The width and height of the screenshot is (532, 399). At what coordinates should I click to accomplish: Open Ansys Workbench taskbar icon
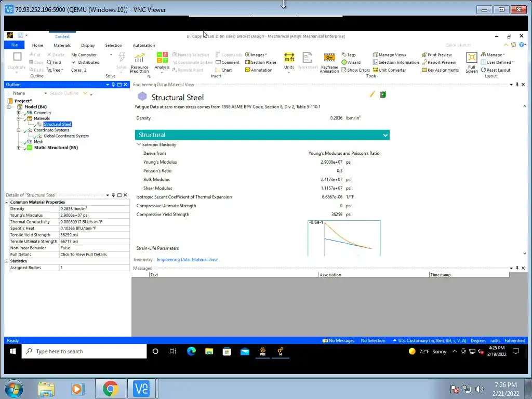[x=262, y=352]
